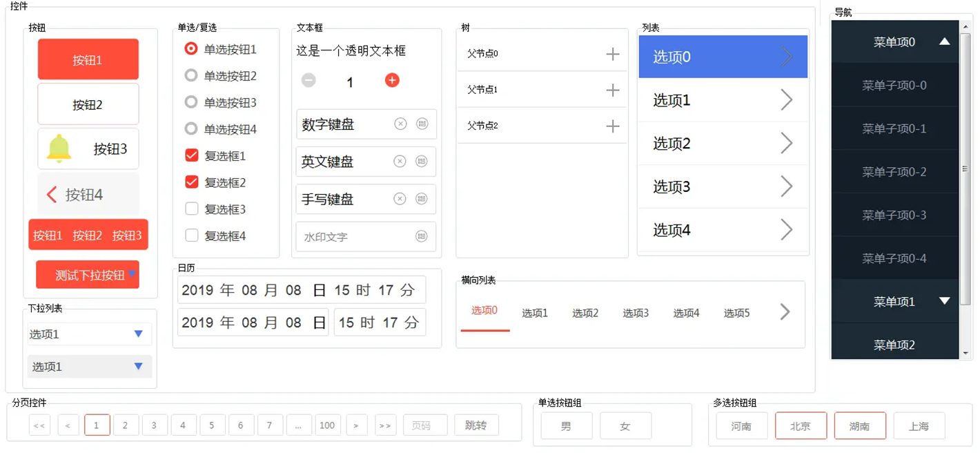Toggle 河南 in multi-select group
Viewport: 980px width, 453px height.
click(x=742, y=426)
